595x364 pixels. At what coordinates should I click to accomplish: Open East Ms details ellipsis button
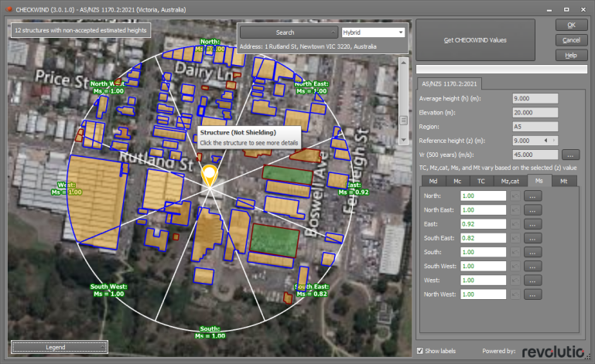(x=532, y=224)
